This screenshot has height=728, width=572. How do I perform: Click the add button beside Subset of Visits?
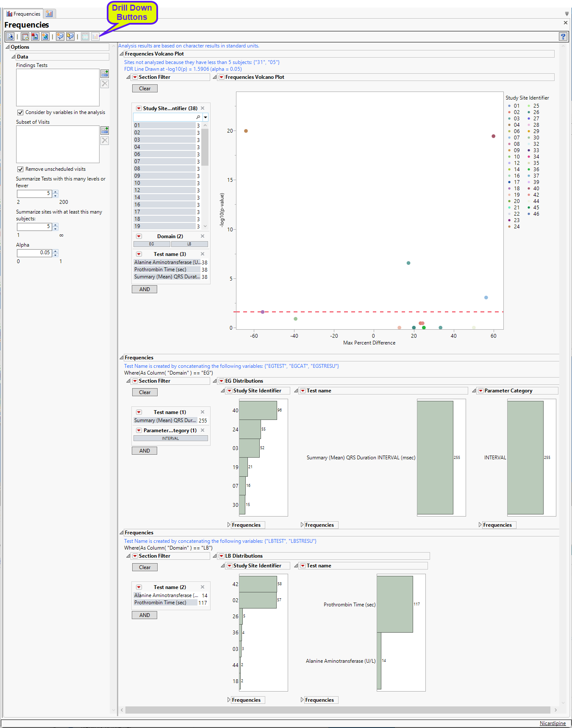click(105, 131)
